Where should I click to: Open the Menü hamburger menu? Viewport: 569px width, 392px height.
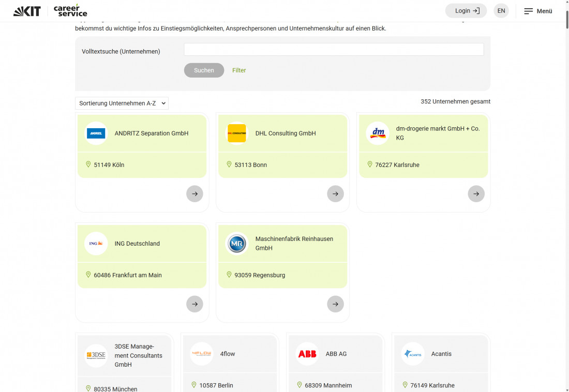tap(538, 11)
